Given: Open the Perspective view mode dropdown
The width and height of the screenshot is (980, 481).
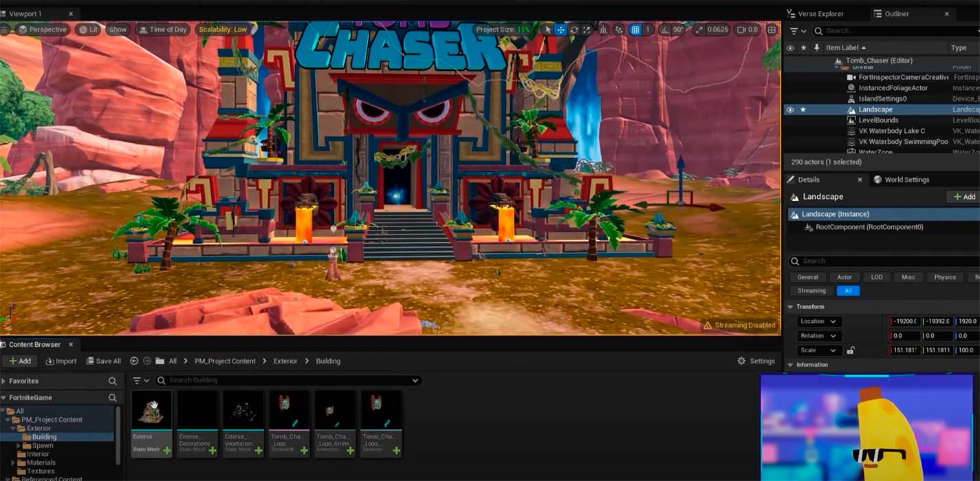Looking at the screenshot, I should pyautogui.click(x=42, y=30).
